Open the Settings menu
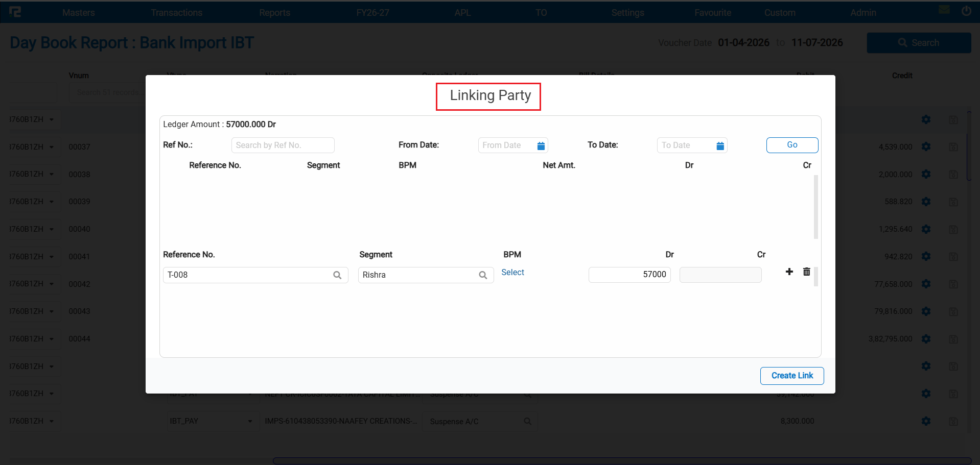This screenshot has height=465, width=980. click(628, 13)
